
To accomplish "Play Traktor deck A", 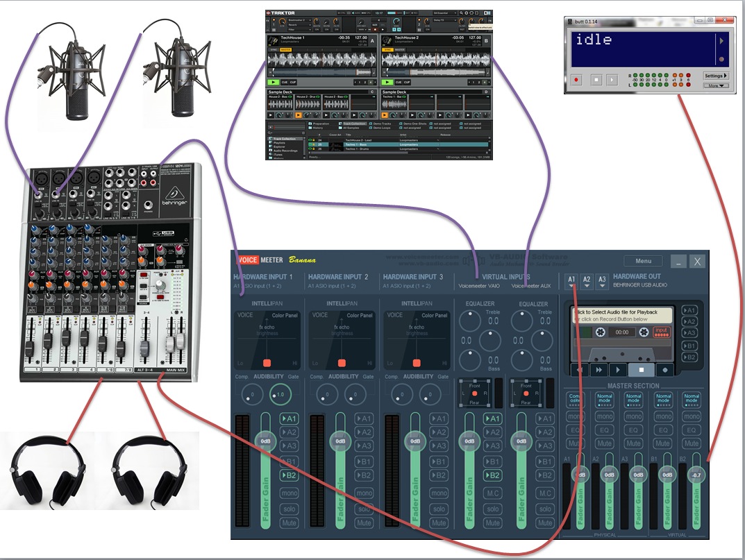I will click(273, 82).
